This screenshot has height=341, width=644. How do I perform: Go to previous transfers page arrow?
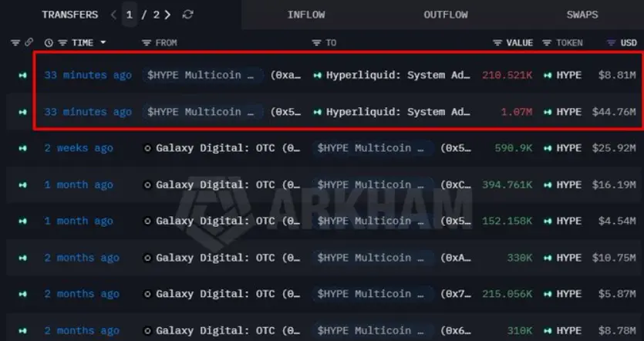(114, 15)
